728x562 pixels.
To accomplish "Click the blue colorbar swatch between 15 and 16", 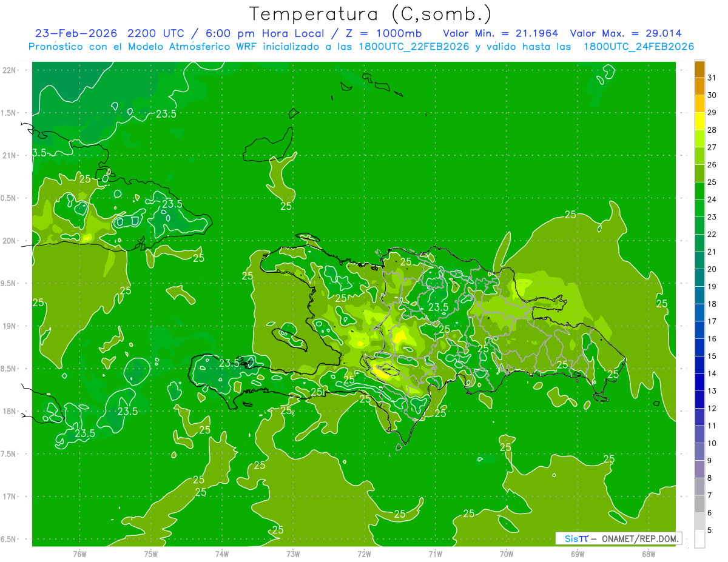I will pos(699,347).
